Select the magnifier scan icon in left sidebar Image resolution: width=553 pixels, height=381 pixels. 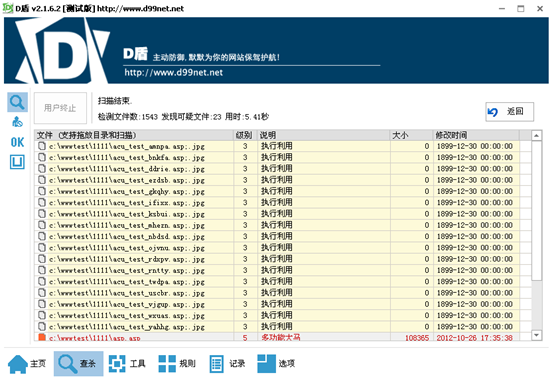tap(17, 102)
